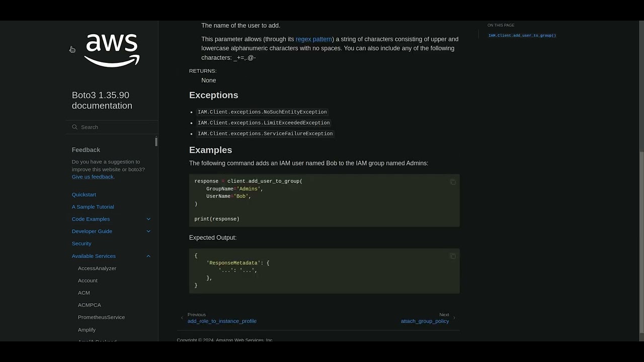
Task: Collapse the Available Services section
Action: (x=148, y=256)
